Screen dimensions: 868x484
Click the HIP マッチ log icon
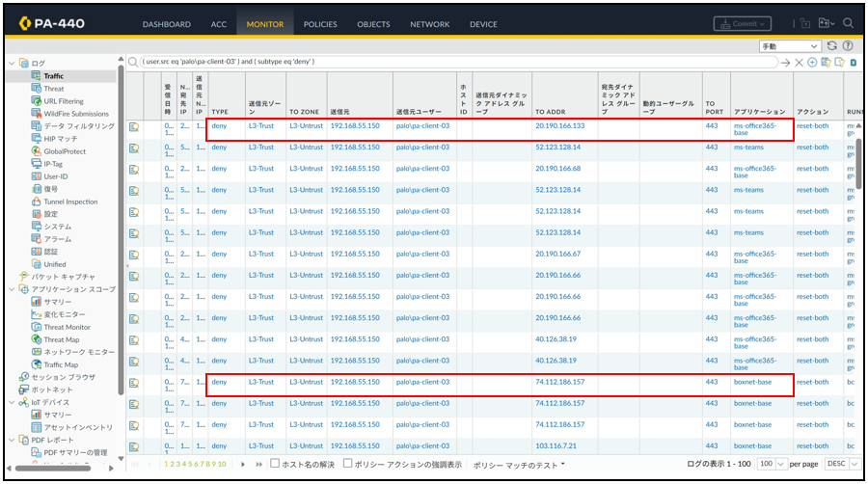tap(37, 138)
